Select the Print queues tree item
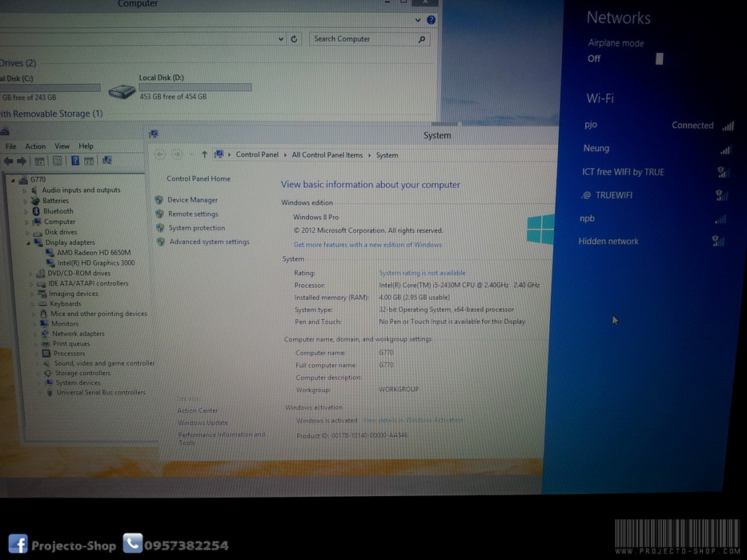This screenshot has height=560, width=747. click(x=71, y=344)
